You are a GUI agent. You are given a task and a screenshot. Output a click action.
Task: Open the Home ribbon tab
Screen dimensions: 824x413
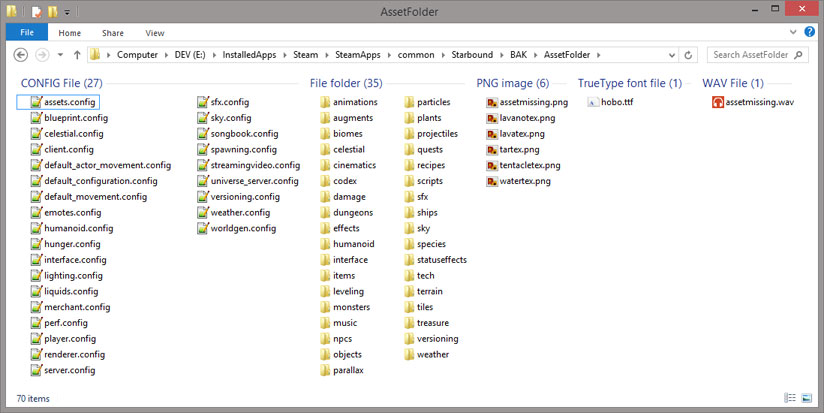[x=70, y=33]
